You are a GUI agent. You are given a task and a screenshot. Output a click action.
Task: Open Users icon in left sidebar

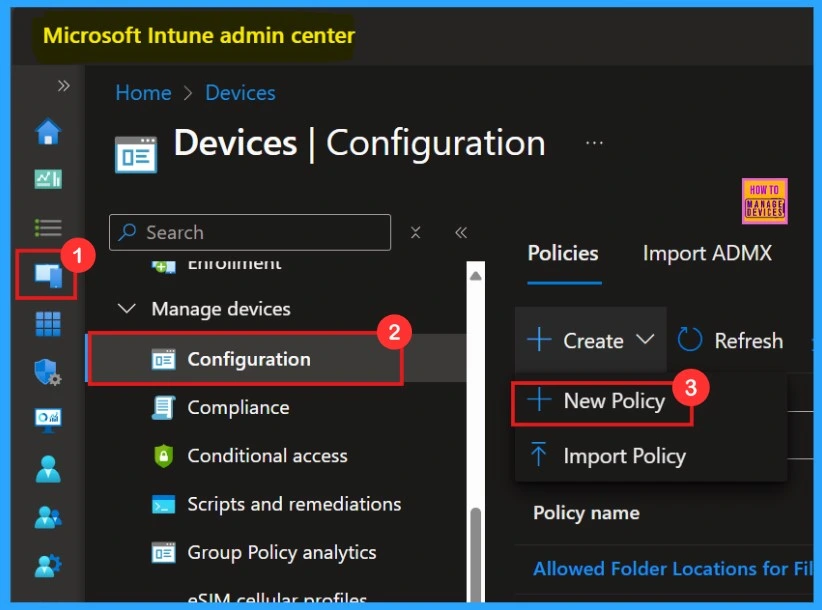pos(48,469)
